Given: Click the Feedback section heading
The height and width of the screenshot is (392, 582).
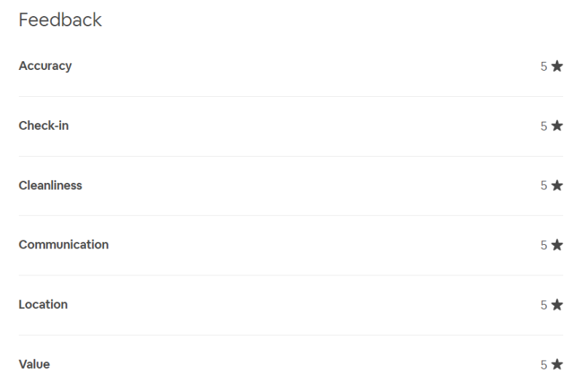Looking at the screenshot, I should coord(60,20).
